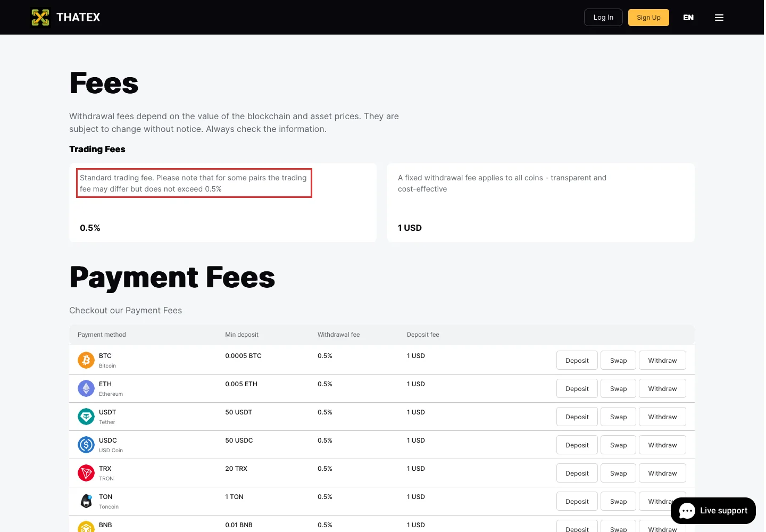The width and height of the screenshot is (766, 532).
Task: Click the TRON coin icon
Action: [x=86, y=473]
